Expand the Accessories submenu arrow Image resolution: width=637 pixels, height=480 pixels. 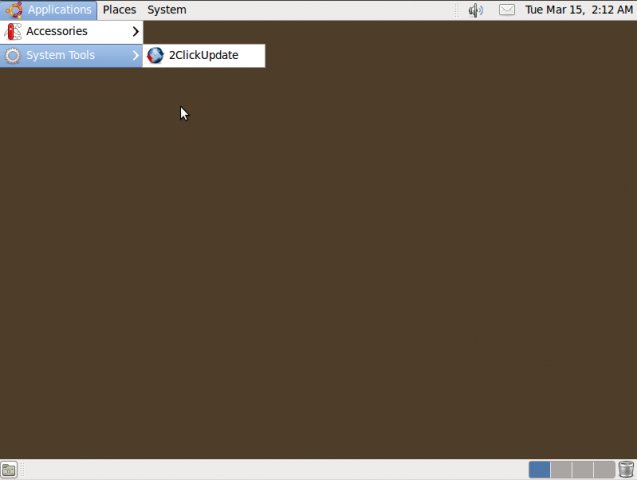coord(135,32)
